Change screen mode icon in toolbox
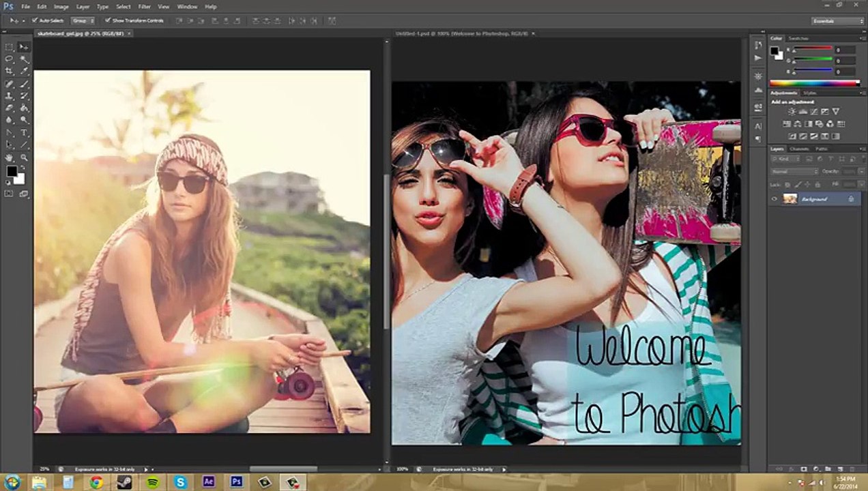This screenshot has height=491, width=868. pos(23,194)
